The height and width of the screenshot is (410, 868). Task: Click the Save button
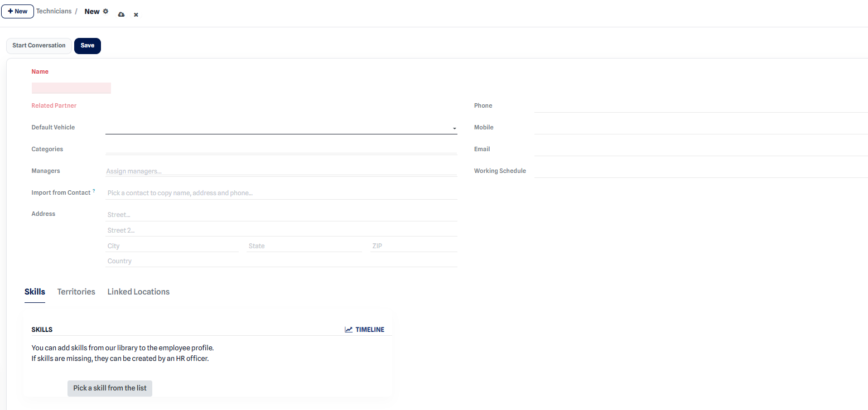coord(88,46)
